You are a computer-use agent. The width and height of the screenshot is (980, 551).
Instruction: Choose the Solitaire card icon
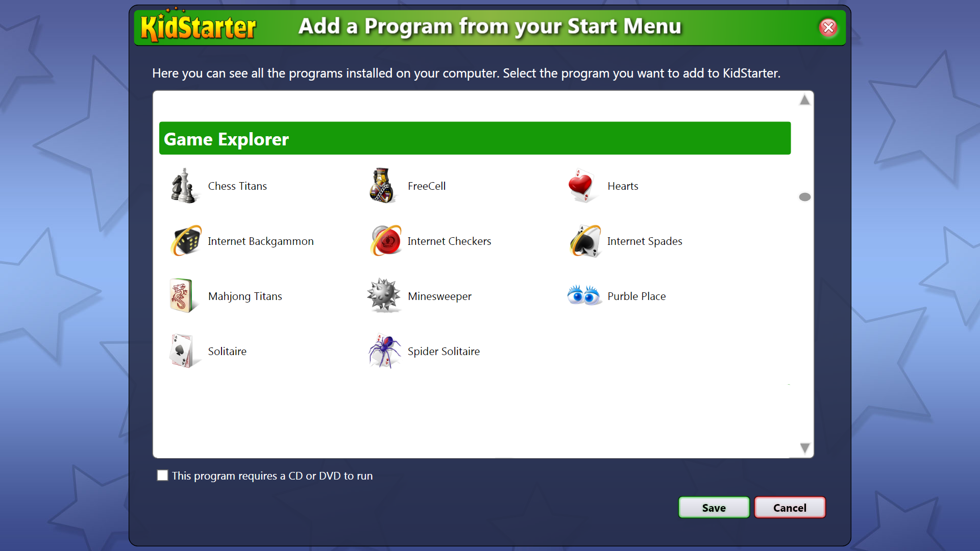[181, 351]
